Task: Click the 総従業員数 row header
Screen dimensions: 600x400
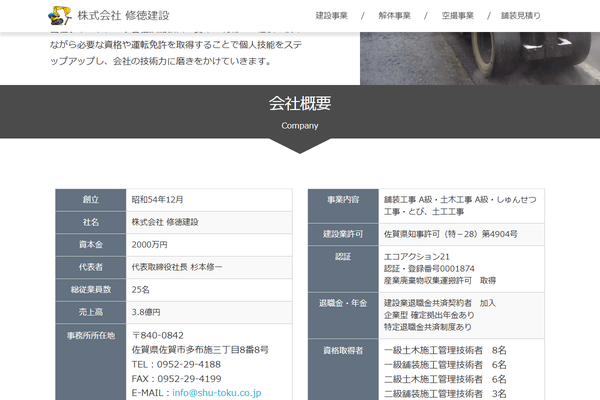Action: tap(91, 290)
